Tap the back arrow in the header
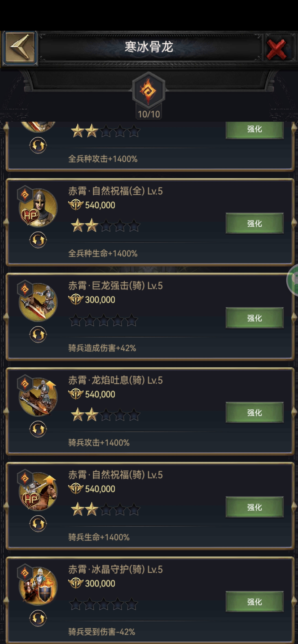 [x=20, y=48]
